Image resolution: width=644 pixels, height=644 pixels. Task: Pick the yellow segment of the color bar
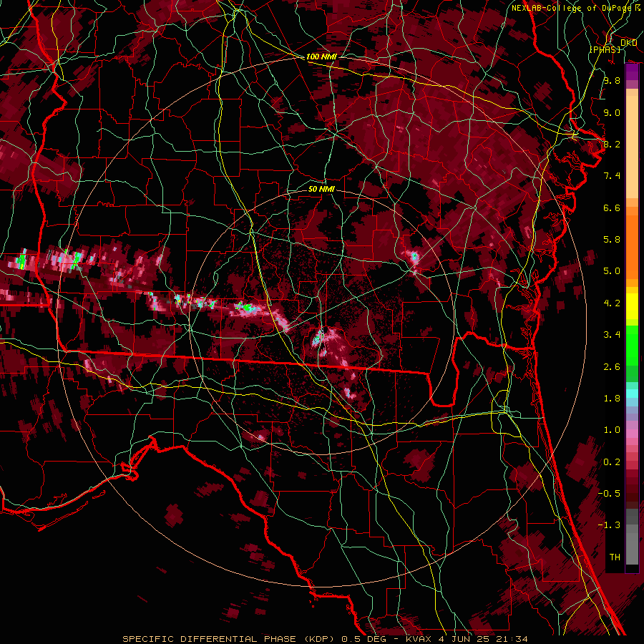(x=632, y=306)
